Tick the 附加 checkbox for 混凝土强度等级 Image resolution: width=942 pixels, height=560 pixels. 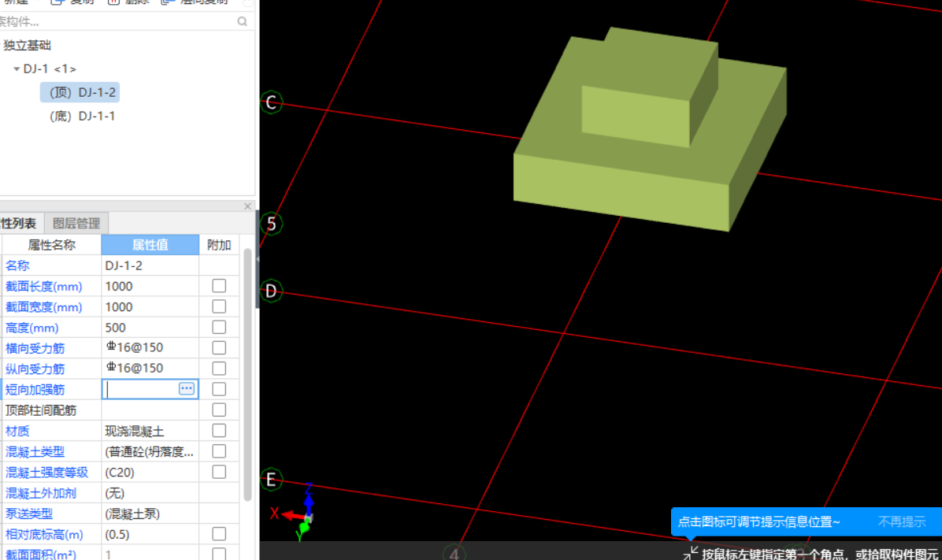point(219,472)
